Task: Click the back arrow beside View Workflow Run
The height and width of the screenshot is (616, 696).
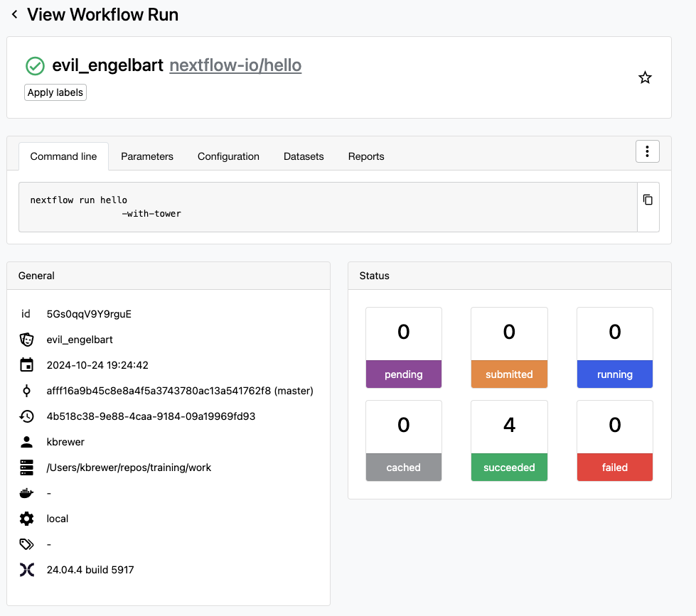Action: click(x=14, y=15)
